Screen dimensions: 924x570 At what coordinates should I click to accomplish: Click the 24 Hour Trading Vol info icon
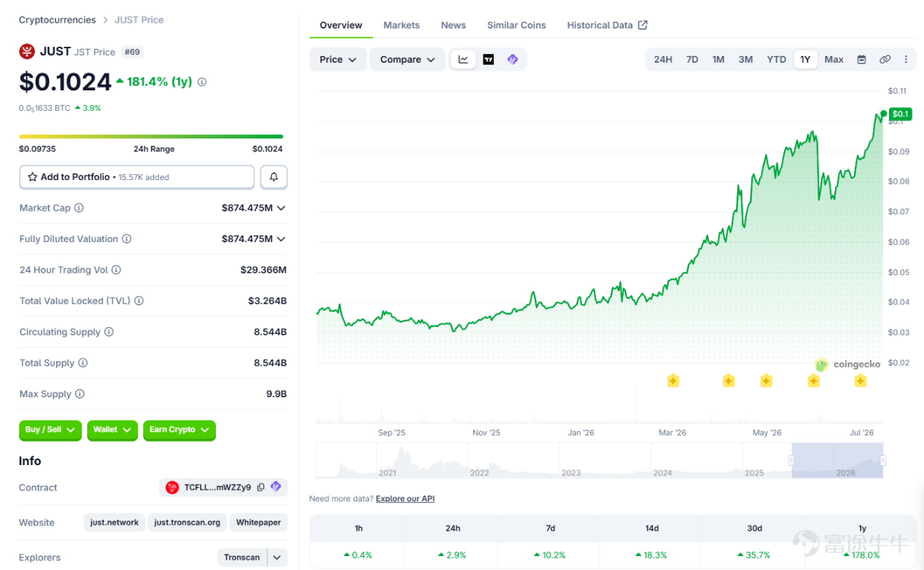coord(116,270)
